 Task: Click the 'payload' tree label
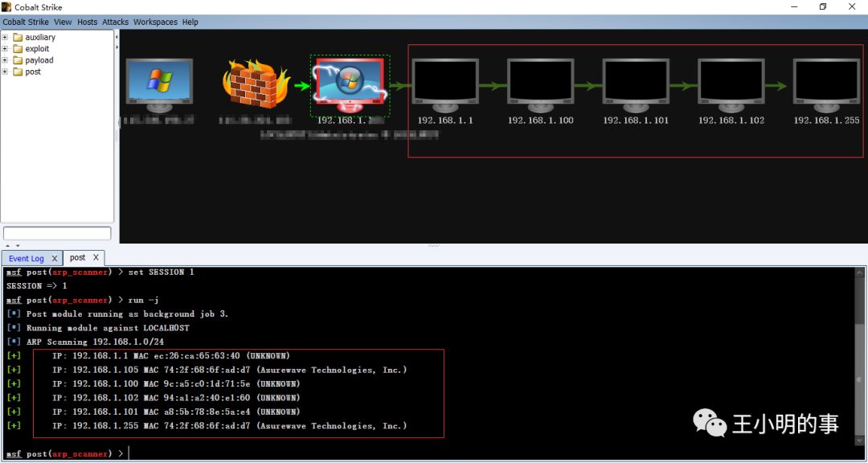pyautogui.click(x=39, y=59)
